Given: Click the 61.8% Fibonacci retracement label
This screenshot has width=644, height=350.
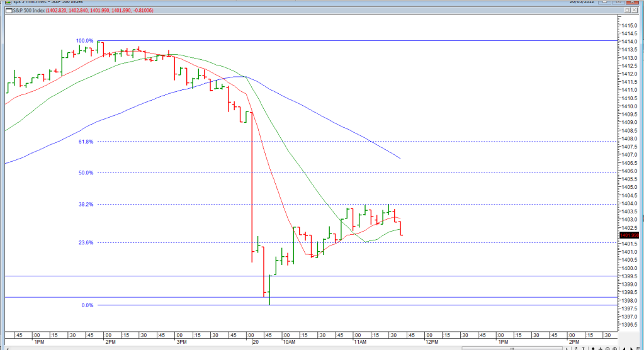Looking at the screenshot, I should [x=86, y=142].
